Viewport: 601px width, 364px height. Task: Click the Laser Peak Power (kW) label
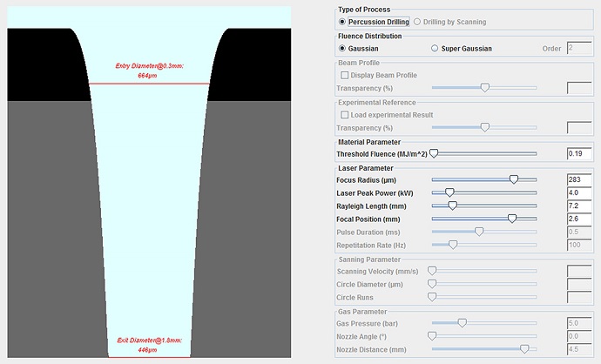click(x=375, y=193)
